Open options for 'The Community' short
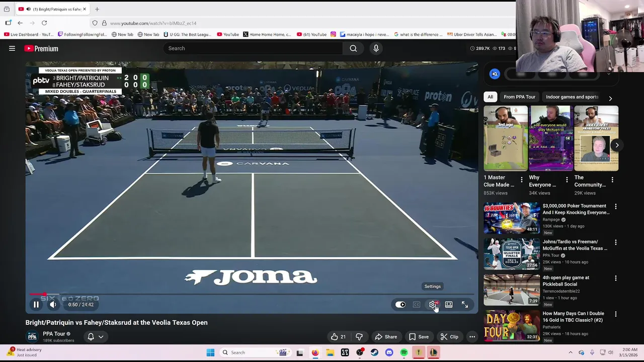The image size is (644, 362). point(612,180)
